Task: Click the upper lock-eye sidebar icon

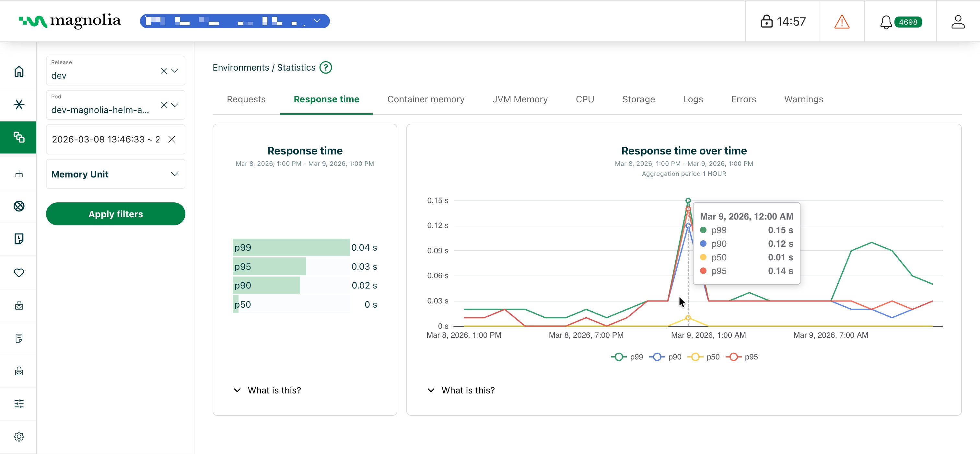Action: (x=19, y=305)
